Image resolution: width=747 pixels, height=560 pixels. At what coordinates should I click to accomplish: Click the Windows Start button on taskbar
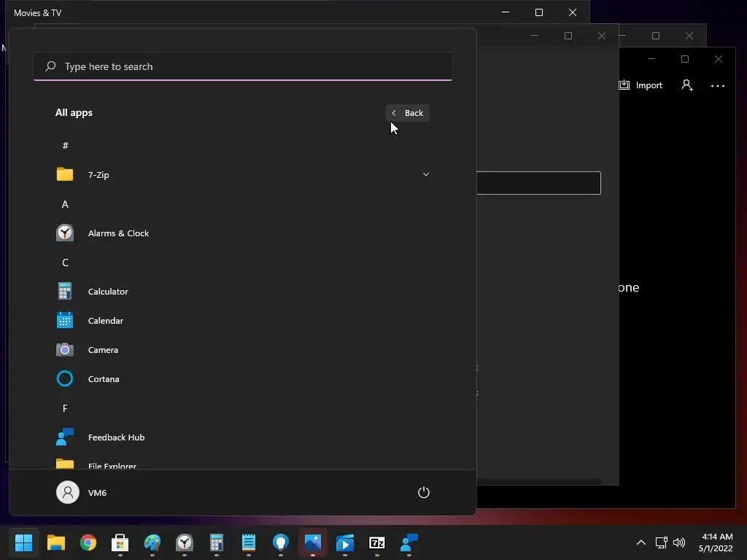24,542
